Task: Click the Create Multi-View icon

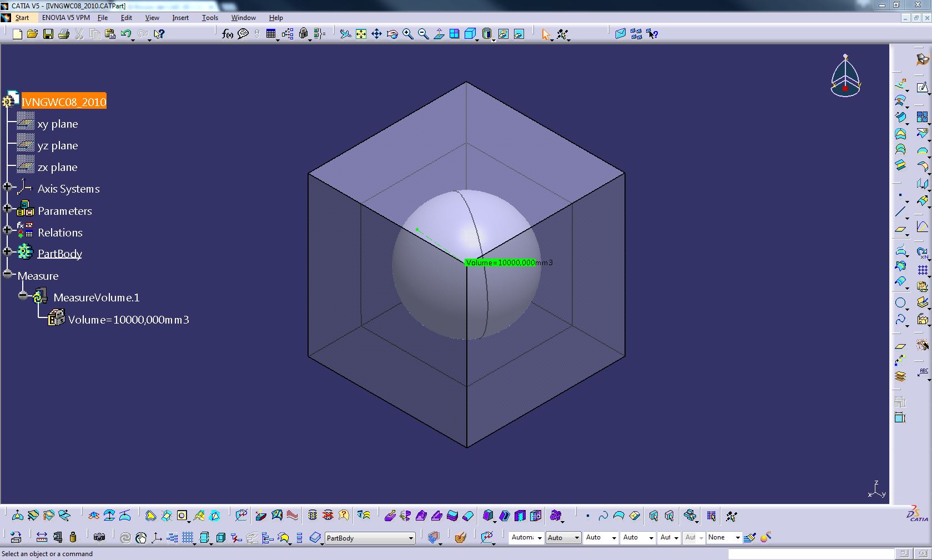Action: click(455, 34)
